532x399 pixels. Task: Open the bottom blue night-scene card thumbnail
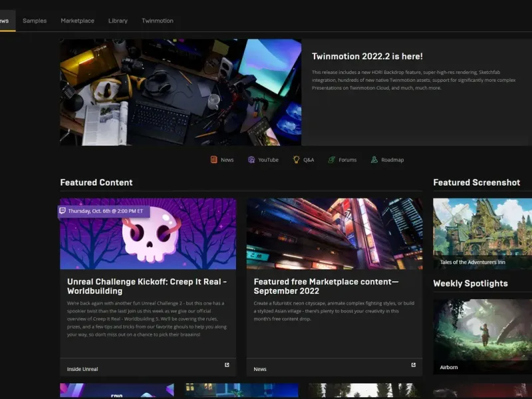click(241, 390)
